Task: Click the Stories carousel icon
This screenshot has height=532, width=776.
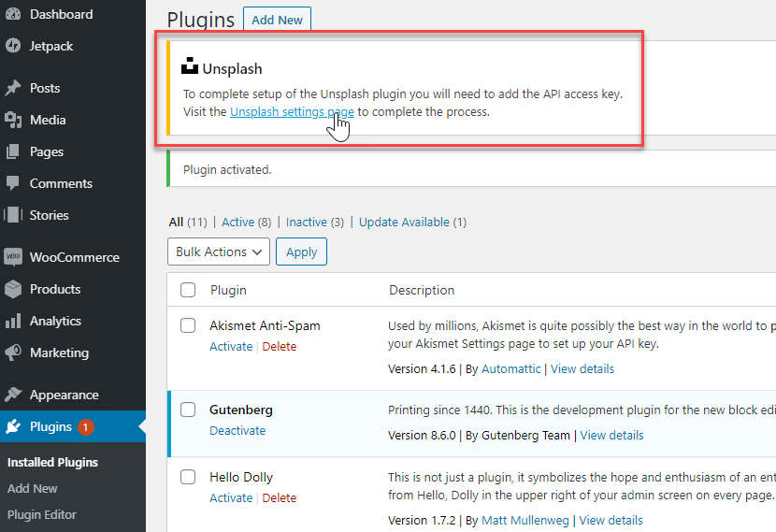Action: pos(13,215)
